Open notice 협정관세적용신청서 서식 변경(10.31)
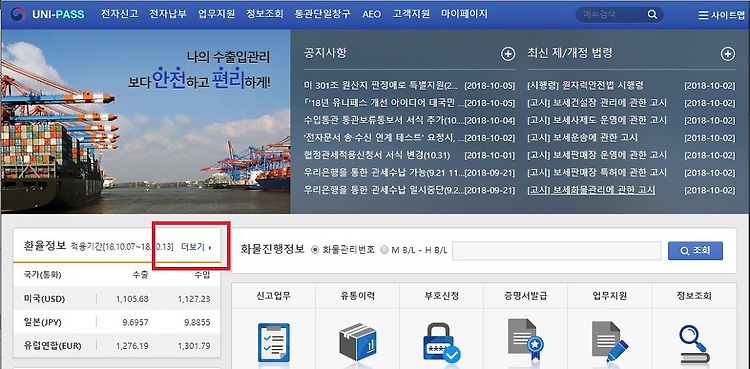Image resolution: width=750 pixels, height=369 pixels. [376, 155]
